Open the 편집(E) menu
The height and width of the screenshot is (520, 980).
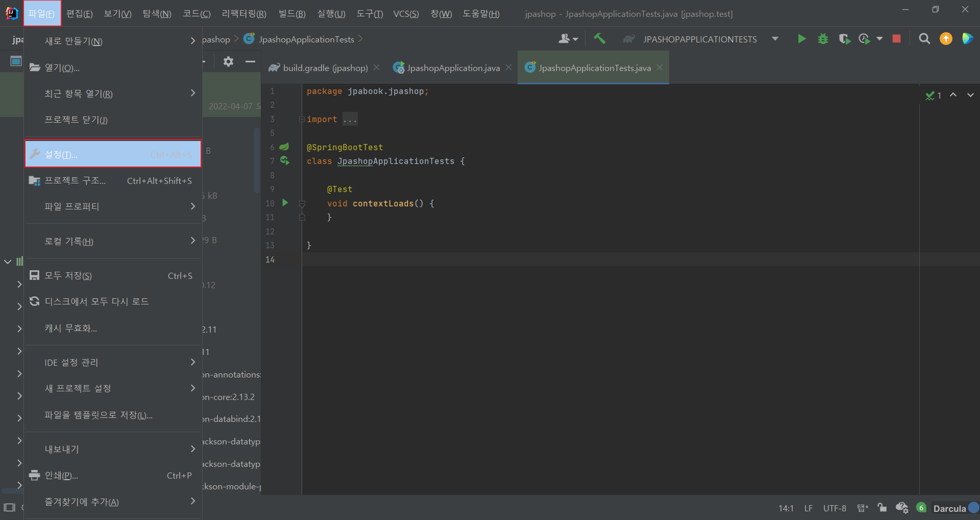click(x=80, y=14)
